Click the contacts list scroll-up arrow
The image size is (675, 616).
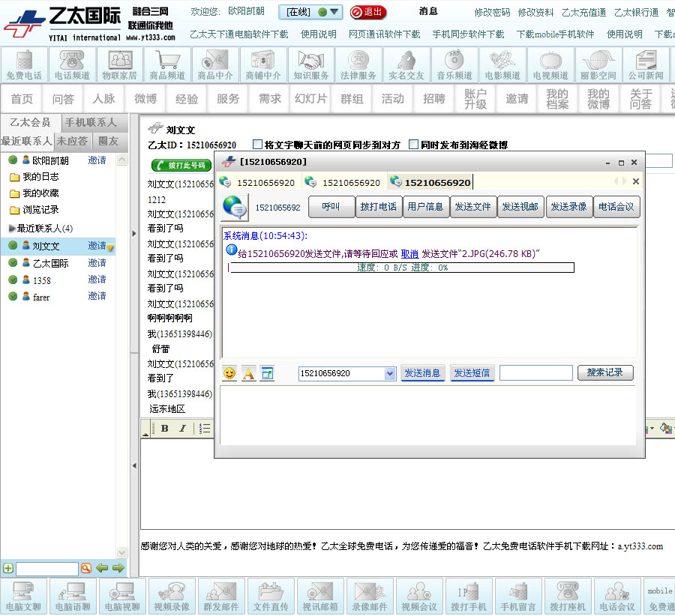[121, 160]
